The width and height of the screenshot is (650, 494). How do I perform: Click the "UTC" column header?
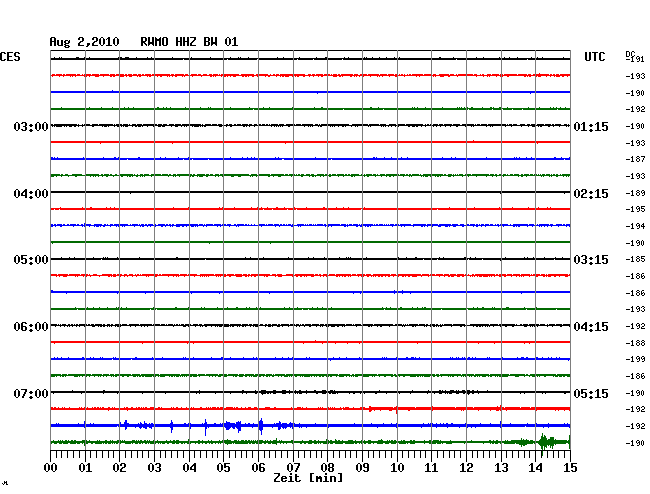[594, 57]
